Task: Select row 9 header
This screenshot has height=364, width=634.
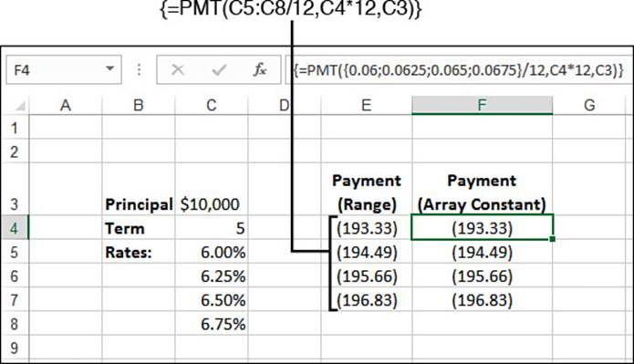Action: (x=15, y=348)
